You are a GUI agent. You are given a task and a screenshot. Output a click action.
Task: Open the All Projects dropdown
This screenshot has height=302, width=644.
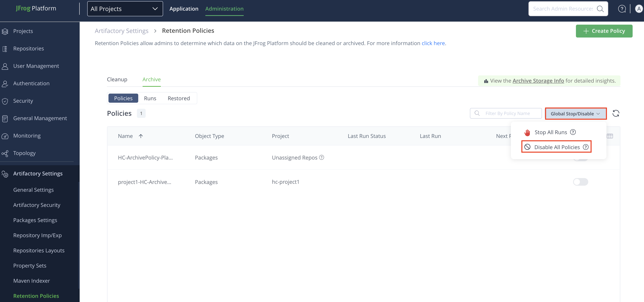pyautogui.click(x=125, y=9)
